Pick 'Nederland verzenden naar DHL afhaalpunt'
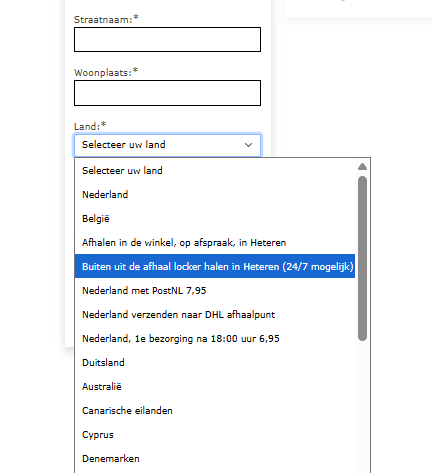This screenshot has width=432, height=473. [x=215, y=314]
